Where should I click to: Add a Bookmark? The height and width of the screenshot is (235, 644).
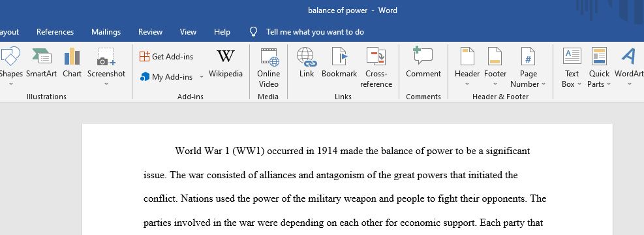(x=339, y=63)
